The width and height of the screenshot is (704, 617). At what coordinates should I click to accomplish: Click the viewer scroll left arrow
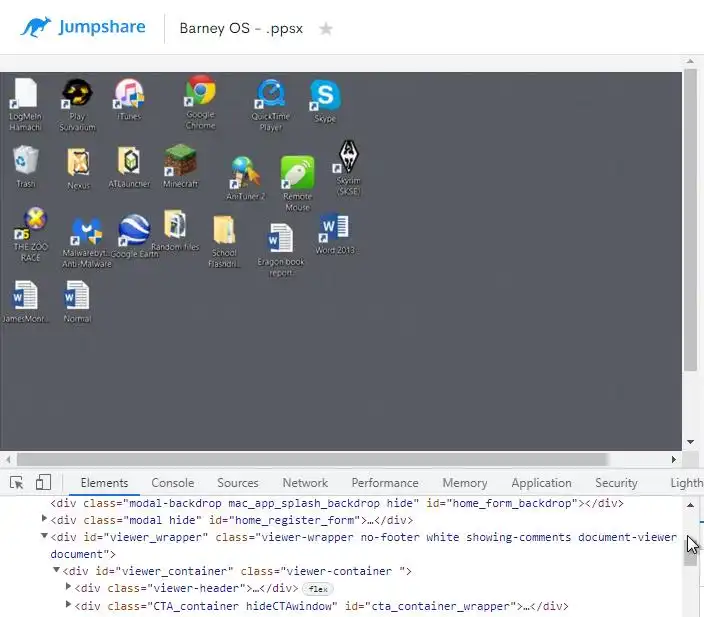[x=8, y=459]
